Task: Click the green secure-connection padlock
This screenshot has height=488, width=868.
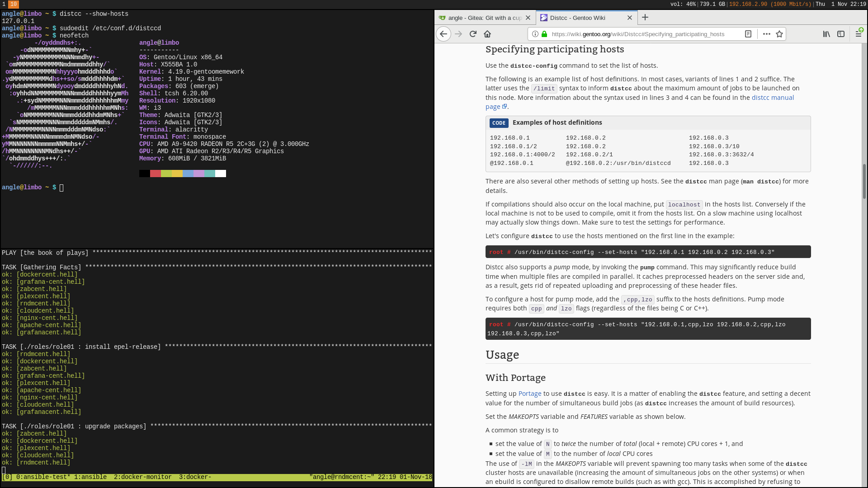Action: [x=544, y=34]
